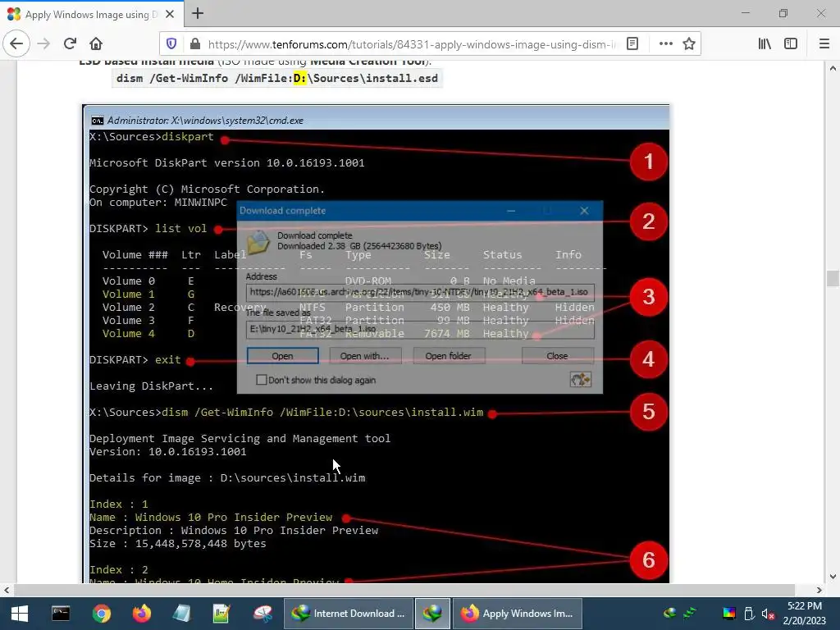Click the vertical scrollbar thumb
The image size is (840, 630).
tap(833, 279)
